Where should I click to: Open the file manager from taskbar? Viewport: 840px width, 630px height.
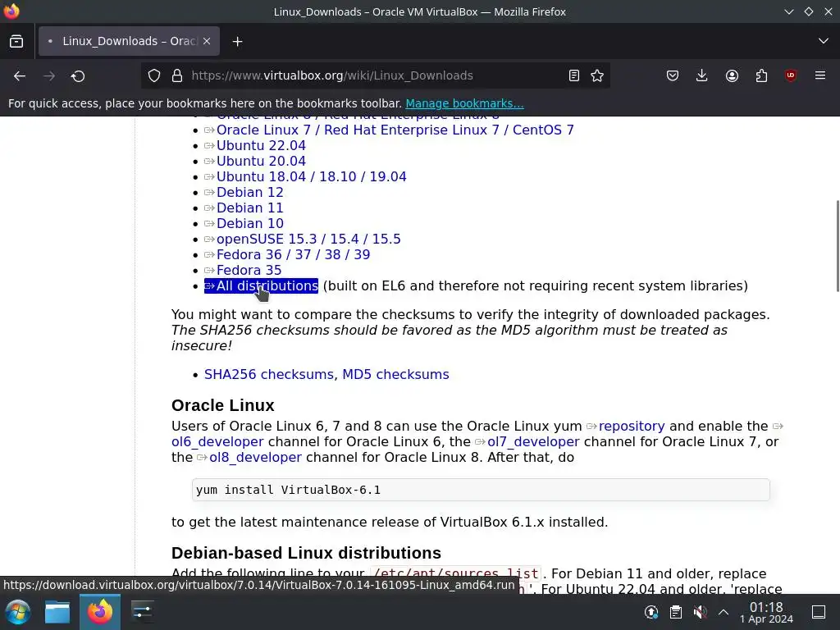point(57,612)
